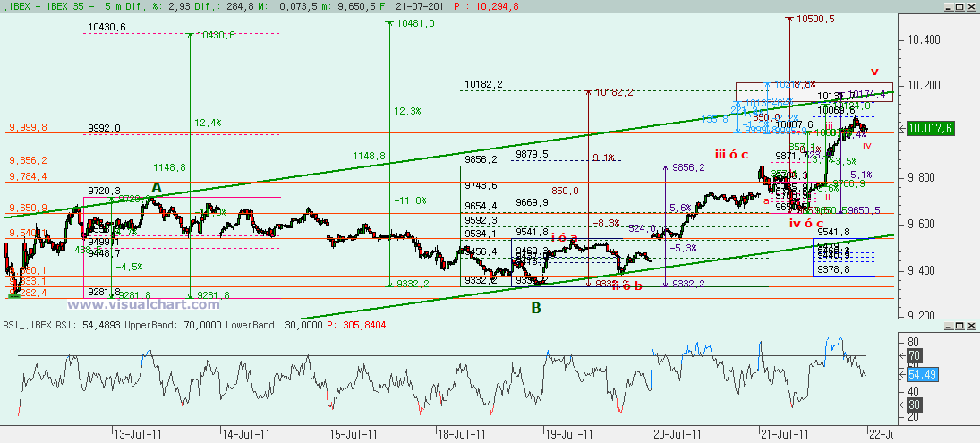Click the RSI value tag 54,49
The width and height of the screenshot is (980, 443).
[922, 374]
